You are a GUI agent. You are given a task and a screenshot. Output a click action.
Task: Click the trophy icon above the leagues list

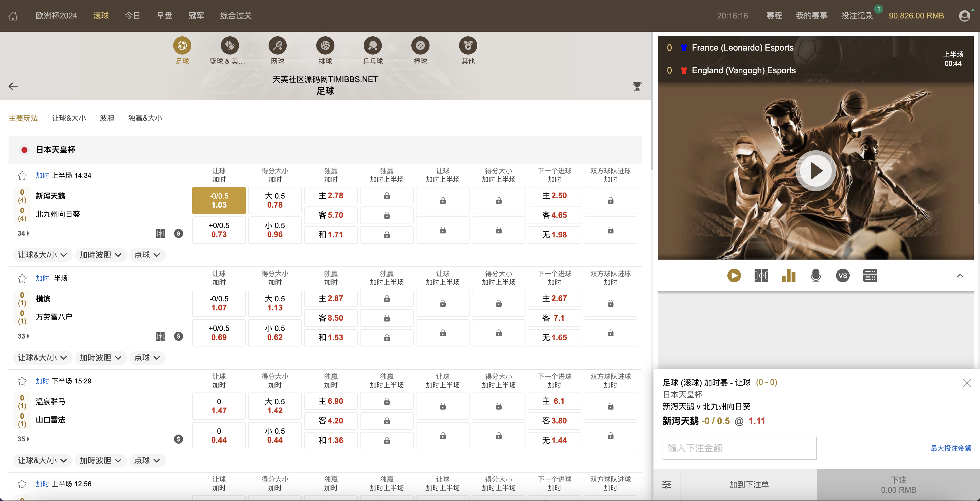coord(637,86)
